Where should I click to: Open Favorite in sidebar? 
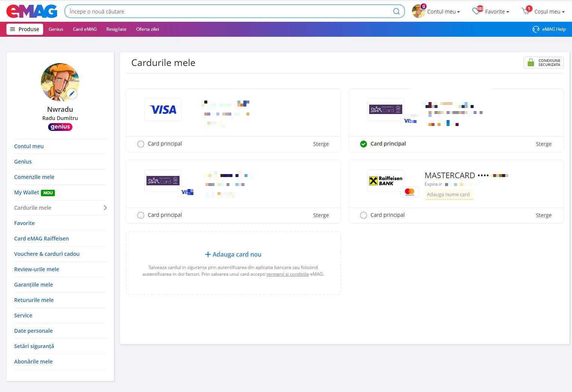pyautogui.click(x=24, y=223)
